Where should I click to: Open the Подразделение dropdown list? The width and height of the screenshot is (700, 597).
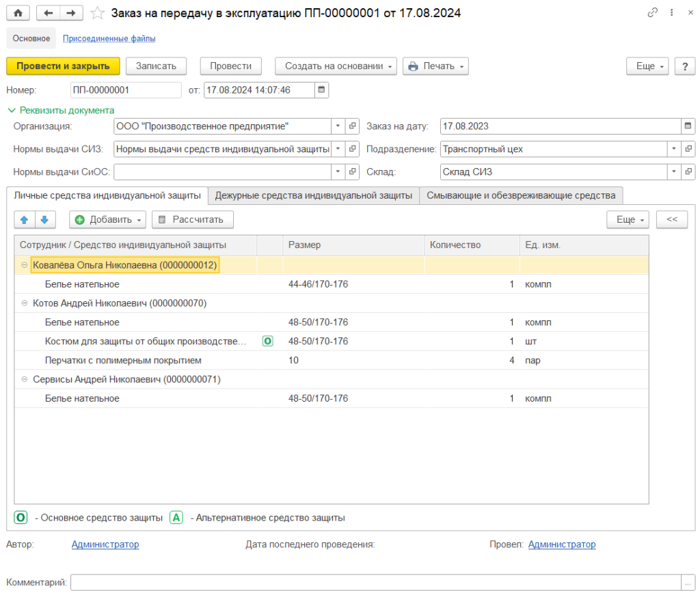[x=674, y=149]
